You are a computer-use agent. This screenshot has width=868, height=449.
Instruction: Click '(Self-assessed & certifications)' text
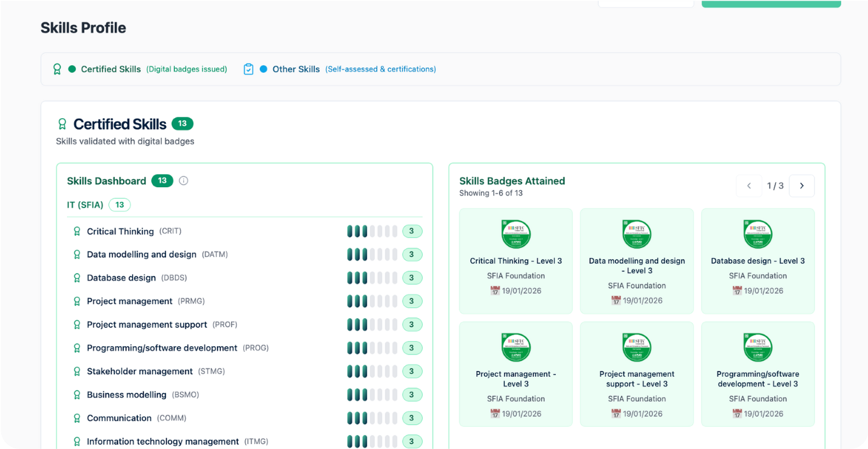(380, 69)
